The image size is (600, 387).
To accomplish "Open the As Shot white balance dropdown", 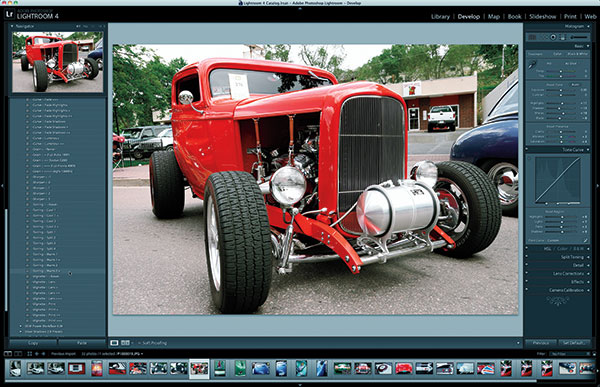I will (571, 64).
